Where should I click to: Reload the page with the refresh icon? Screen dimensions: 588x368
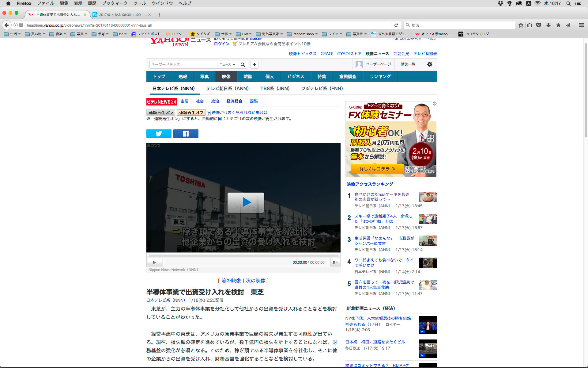point(396,25)
